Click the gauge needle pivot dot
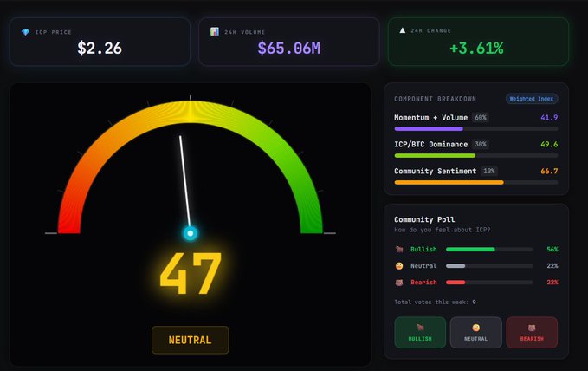Viewport: 588px width, 371px height. click(191, 233)
